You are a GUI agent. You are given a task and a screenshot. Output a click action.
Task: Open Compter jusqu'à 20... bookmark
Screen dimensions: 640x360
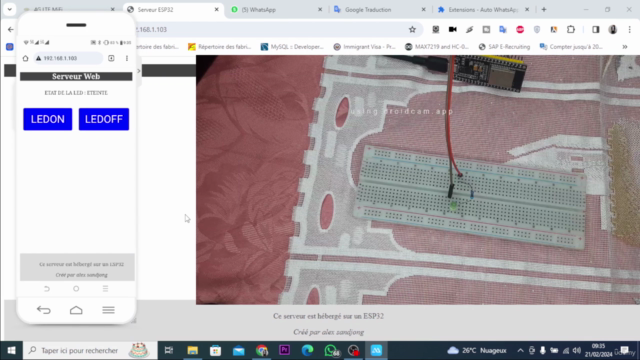pos(571,47)
